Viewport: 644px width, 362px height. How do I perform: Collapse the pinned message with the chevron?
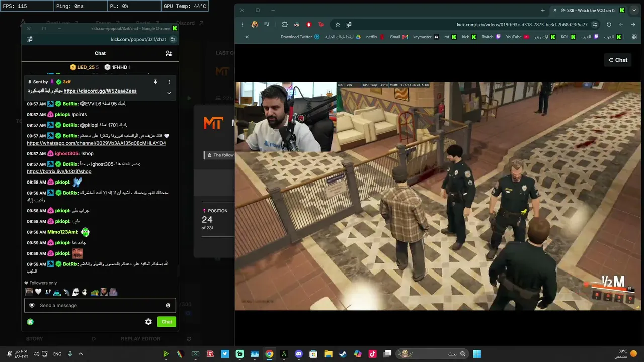pyautogui.click(x=169, y=93)
